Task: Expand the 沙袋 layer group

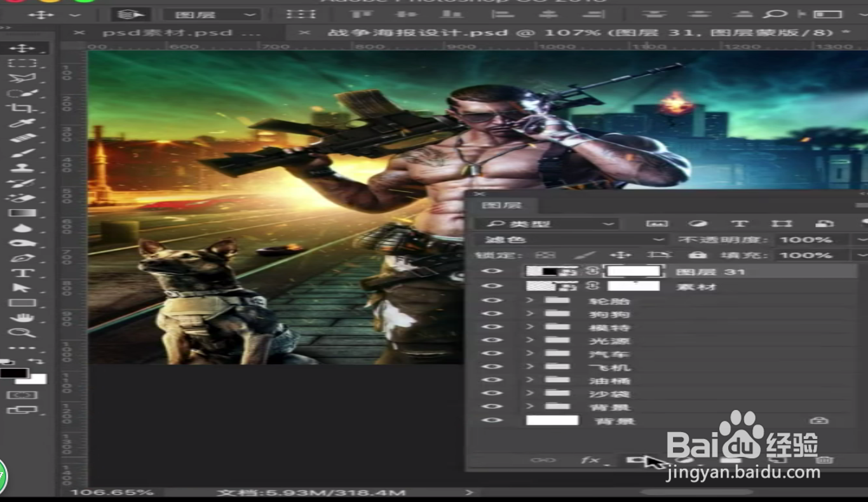Action: tap(530, 394)
